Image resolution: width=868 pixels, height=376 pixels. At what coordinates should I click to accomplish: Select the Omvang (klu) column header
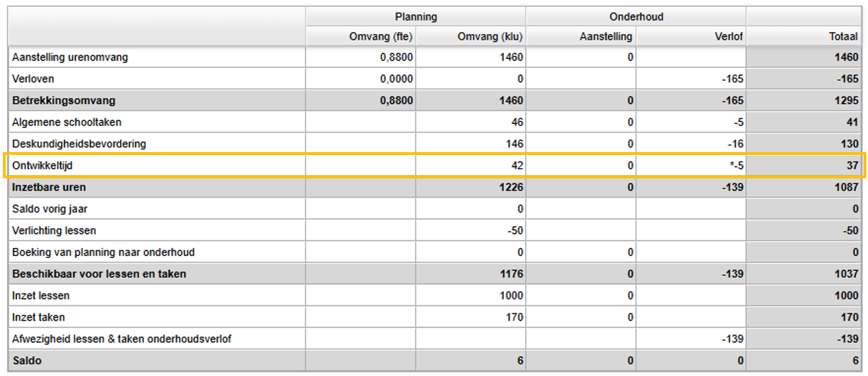[490, 36]
